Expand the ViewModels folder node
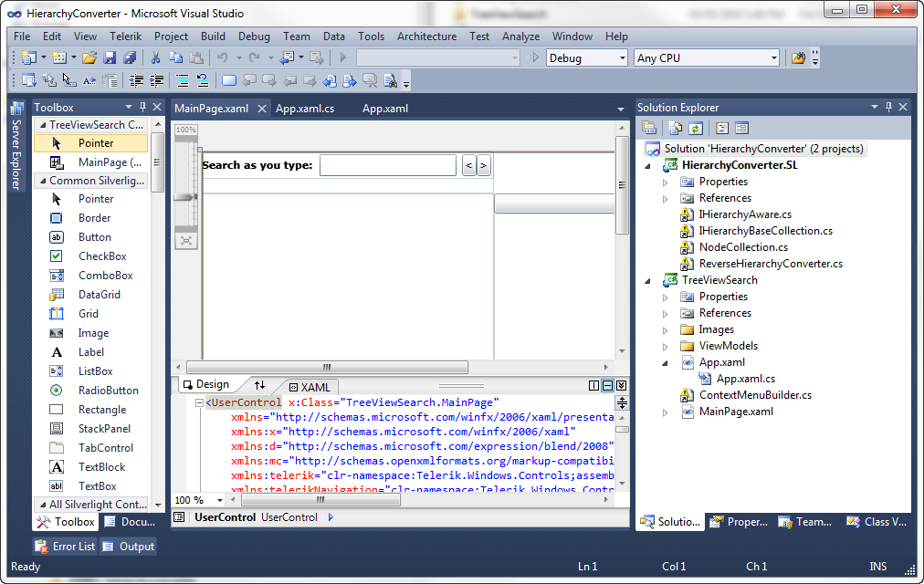The width and height of the screenshot is (924, 584). point(666,346)
